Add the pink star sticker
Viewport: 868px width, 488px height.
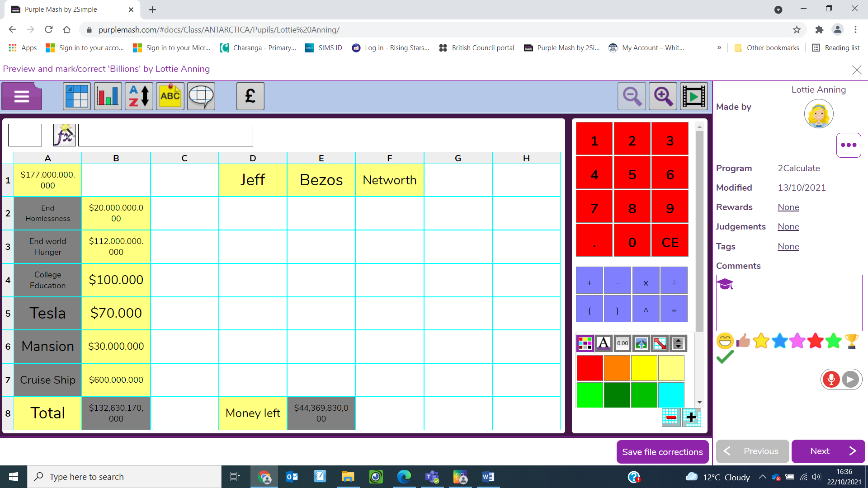(x=797, y=341)
